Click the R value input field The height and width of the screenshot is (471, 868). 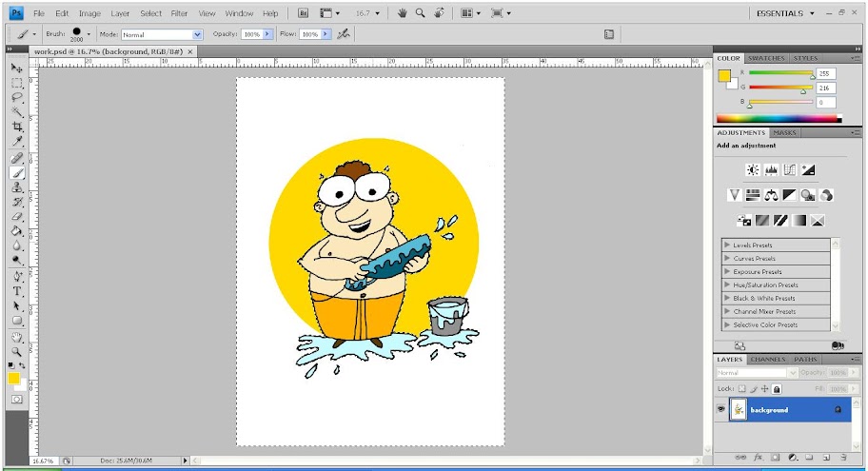(x=825, y=73)
